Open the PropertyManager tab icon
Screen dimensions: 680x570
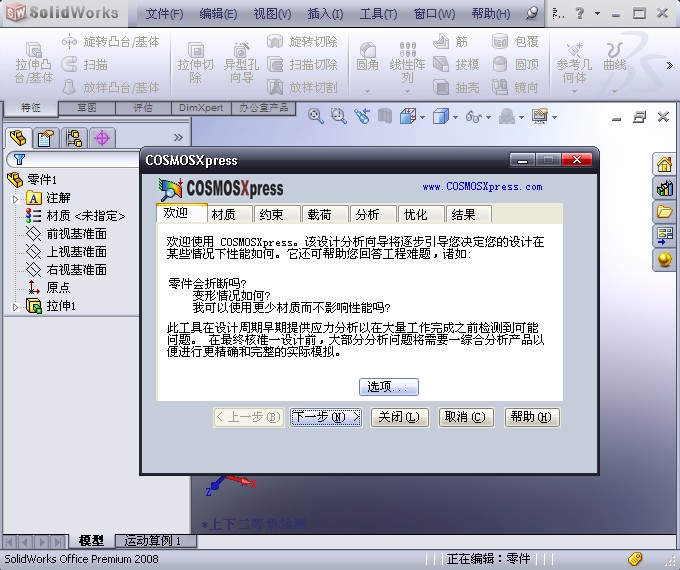[x=46, y=139]
